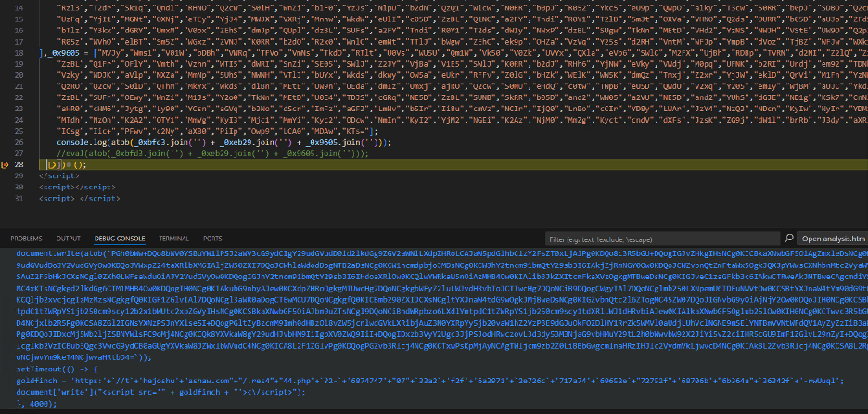Click the document['write'] script src output line
Image resolution: width=868 pixels, height=414 pixels.
(160, 392)
